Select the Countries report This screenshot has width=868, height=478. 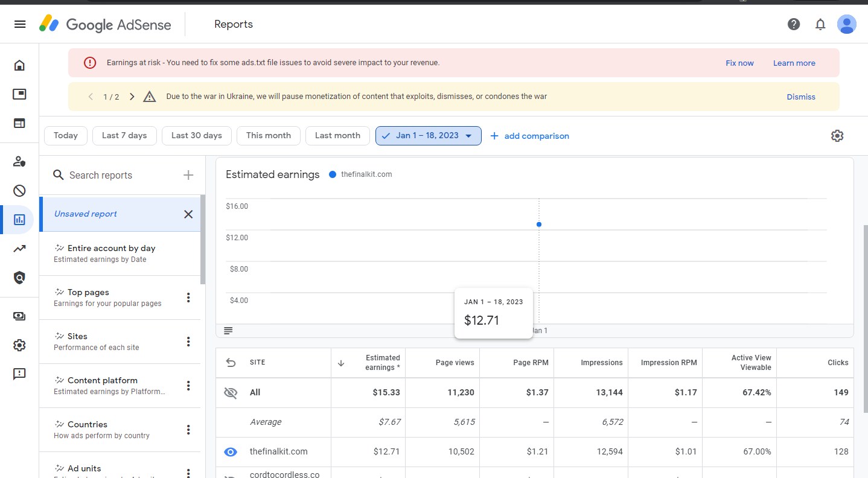pos(120,430)
